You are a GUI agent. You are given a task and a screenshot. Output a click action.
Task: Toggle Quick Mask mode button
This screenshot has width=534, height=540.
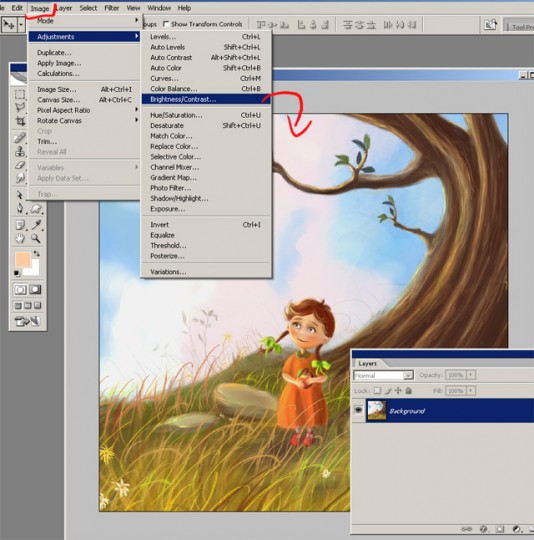point(35,289)
